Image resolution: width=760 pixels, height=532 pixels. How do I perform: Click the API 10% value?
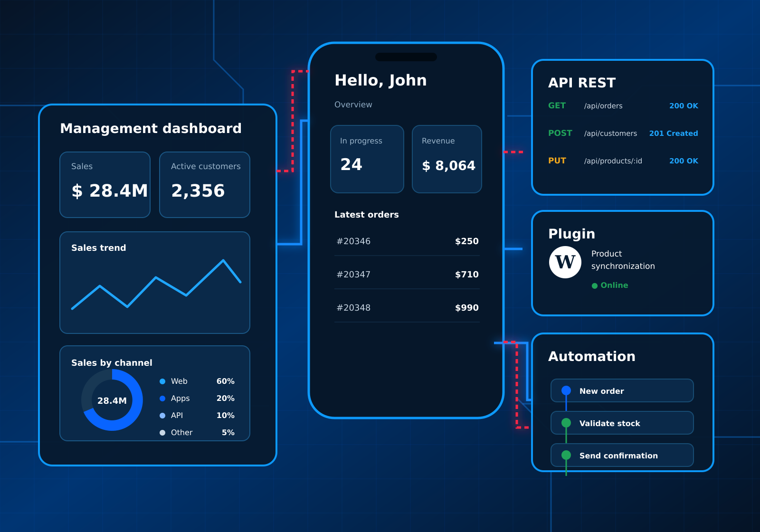226,416
